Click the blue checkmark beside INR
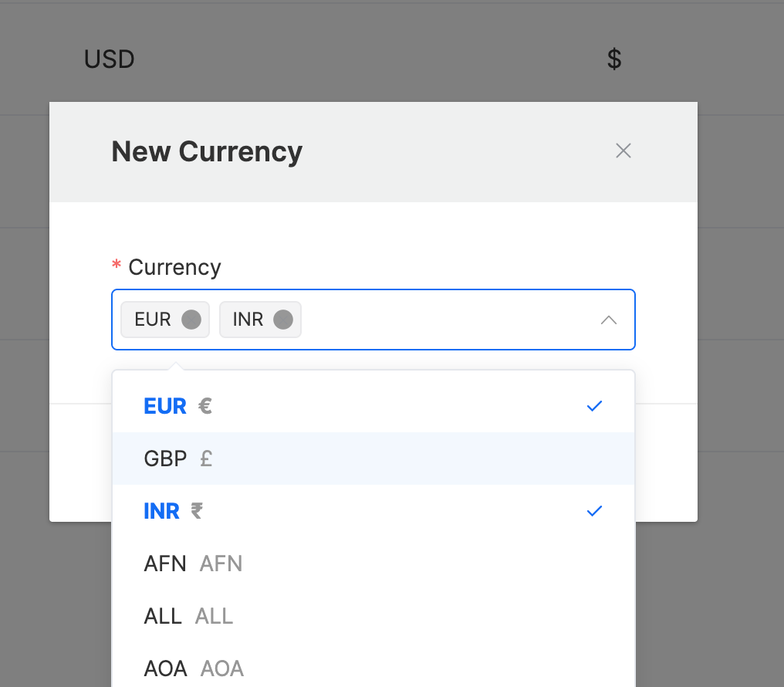The image size is (784, 687). (594, 511)
